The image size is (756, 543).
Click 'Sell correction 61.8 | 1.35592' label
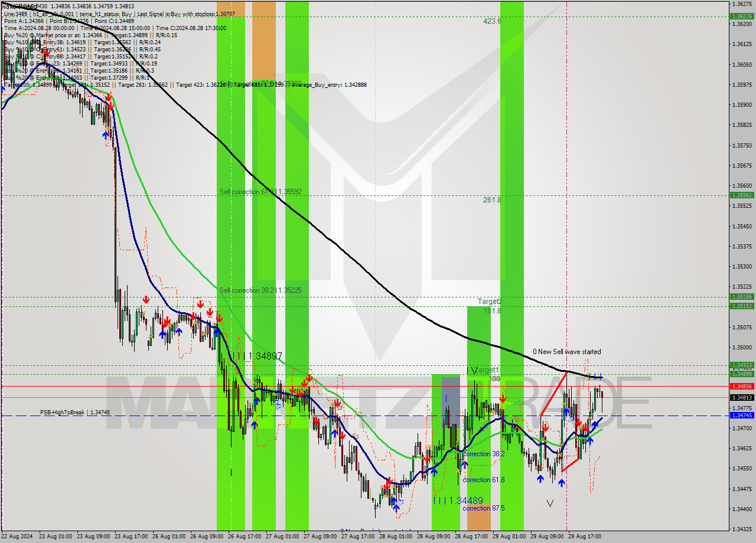pos(260,192)
